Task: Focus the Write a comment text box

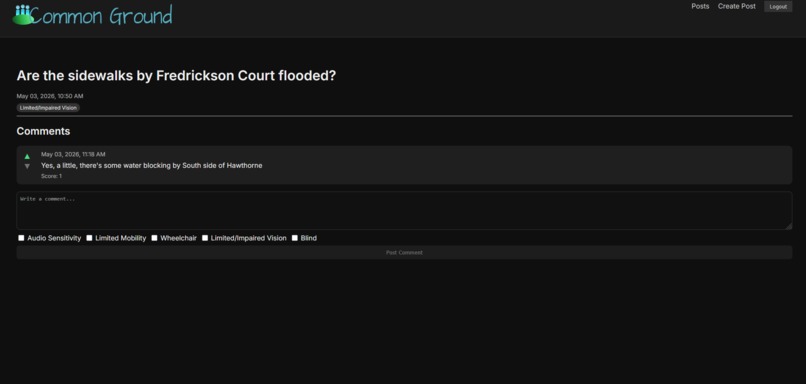Action: click(x=404, y=210)
